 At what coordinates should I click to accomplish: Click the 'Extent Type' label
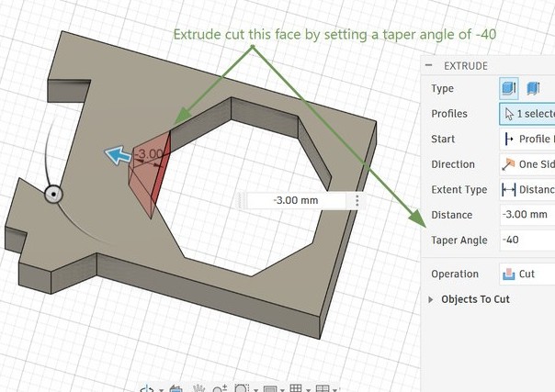tap(459, 190)
